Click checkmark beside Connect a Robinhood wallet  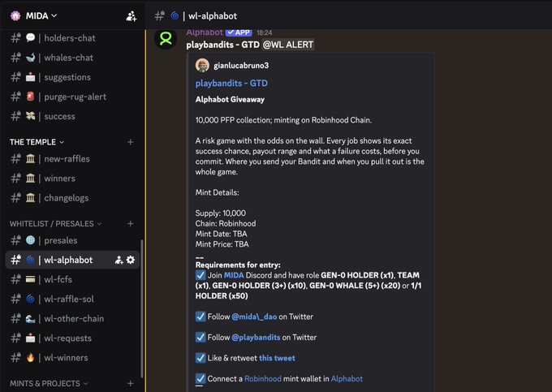click(x=201, y=379)
